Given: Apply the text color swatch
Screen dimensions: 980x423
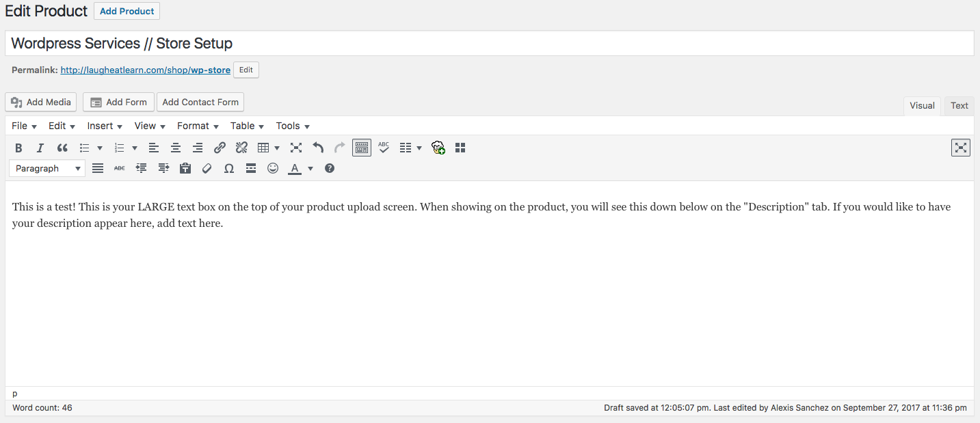Looking at the screenshot, I should pyautogui.click(x=295, y=168).
